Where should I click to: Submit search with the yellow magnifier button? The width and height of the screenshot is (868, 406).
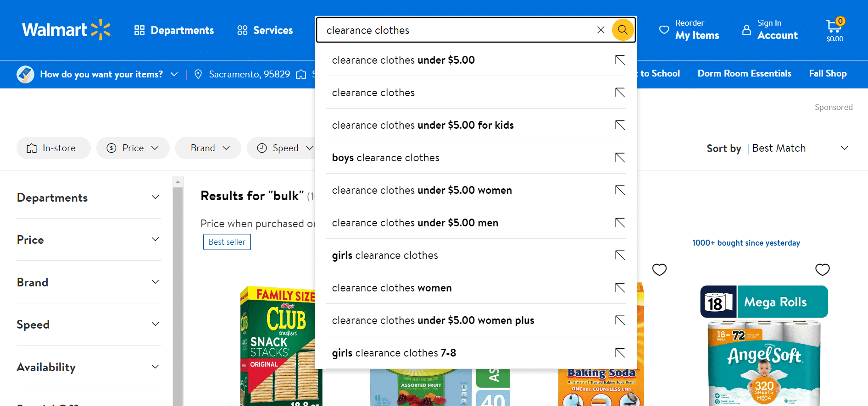point(623,30)
